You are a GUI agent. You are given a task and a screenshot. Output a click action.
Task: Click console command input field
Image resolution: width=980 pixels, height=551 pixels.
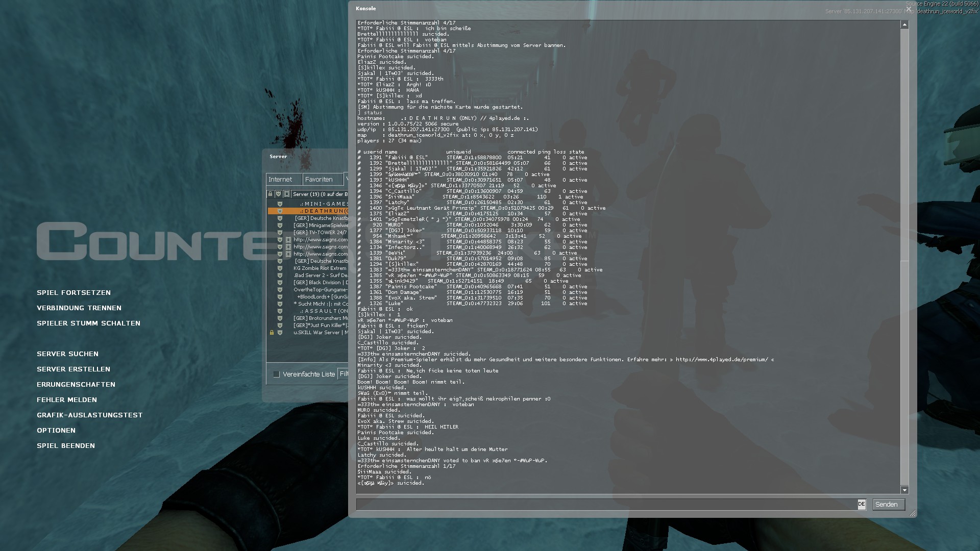click(x=607, y=505)
